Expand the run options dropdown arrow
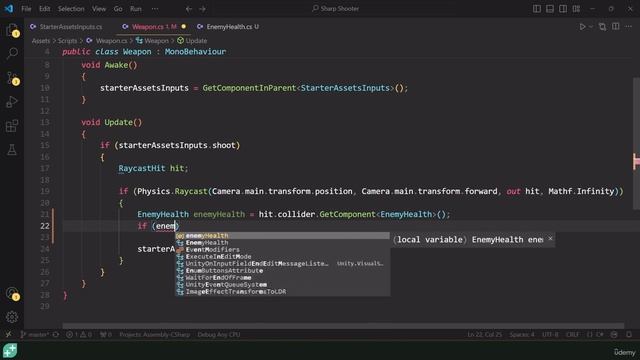 tap(591, 27)
